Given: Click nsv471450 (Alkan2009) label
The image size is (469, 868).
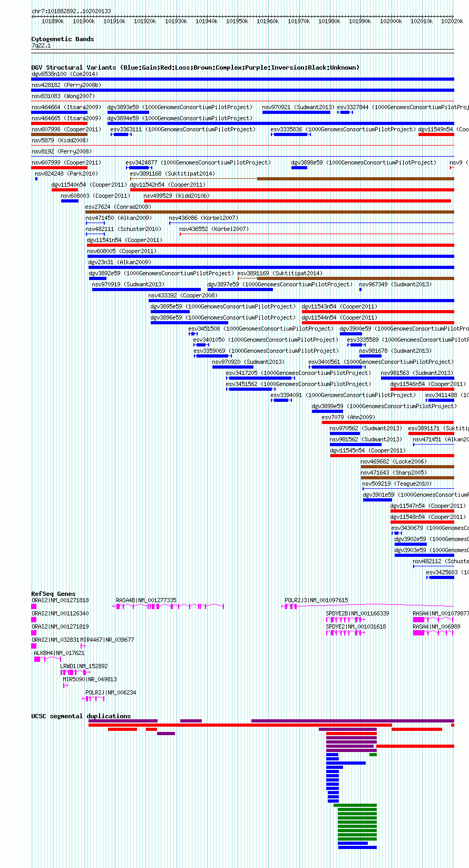Looking at the screenshot, I should click(119, 218).
